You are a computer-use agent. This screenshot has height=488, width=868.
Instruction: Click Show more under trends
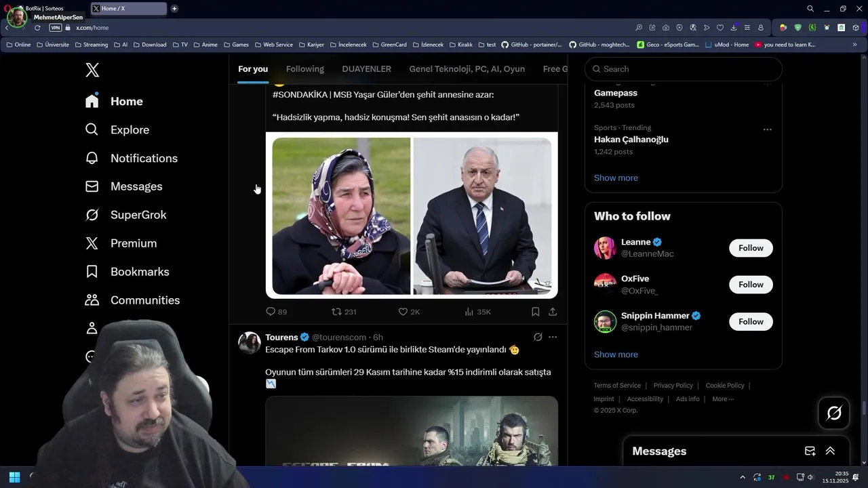616,178
